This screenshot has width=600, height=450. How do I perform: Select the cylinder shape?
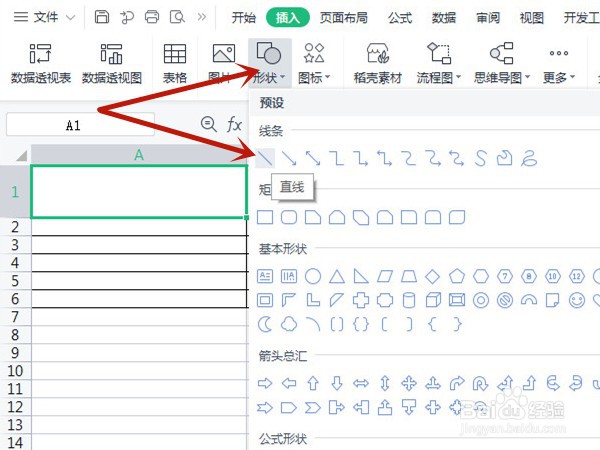409,300
